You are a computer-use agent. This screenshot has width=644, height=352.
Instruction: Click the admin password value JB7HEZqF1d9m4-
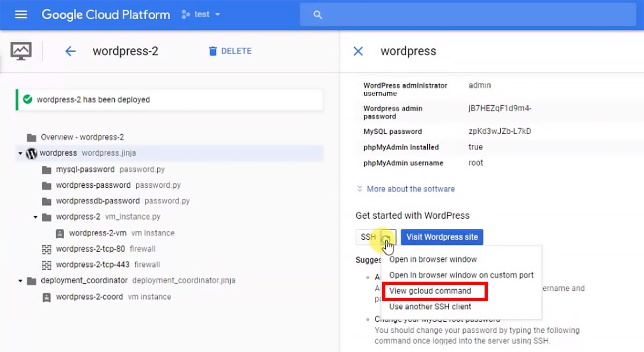pyautogui.click(x=500, y=108)
